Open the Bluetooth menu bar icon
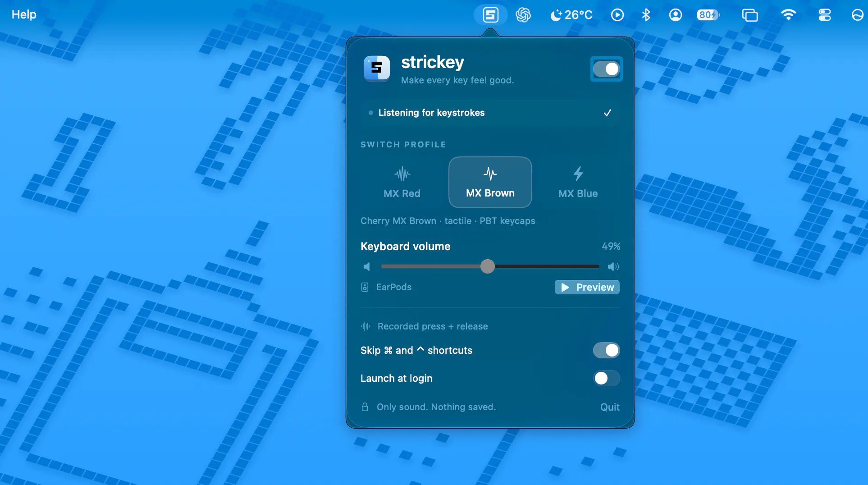This screenshot has height=485, width=868. [646, 15]
